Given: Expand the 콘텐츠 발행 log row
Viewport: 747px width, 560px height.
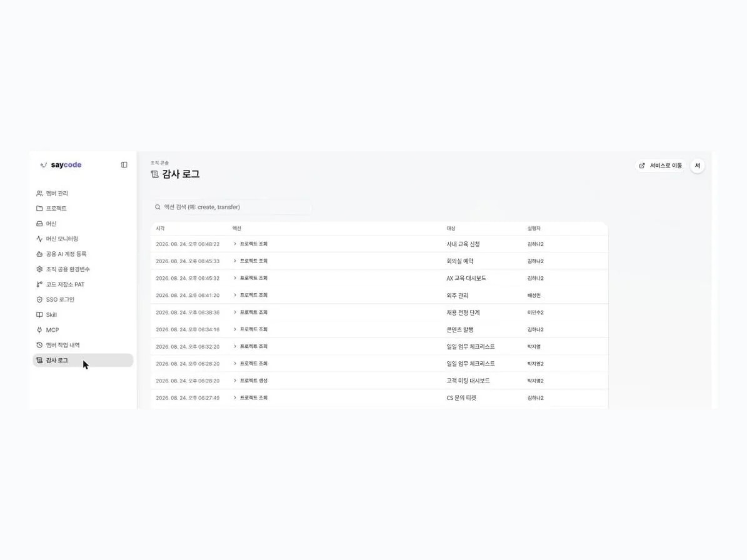Looking at the screenshot, I should [x=235, y=329].
